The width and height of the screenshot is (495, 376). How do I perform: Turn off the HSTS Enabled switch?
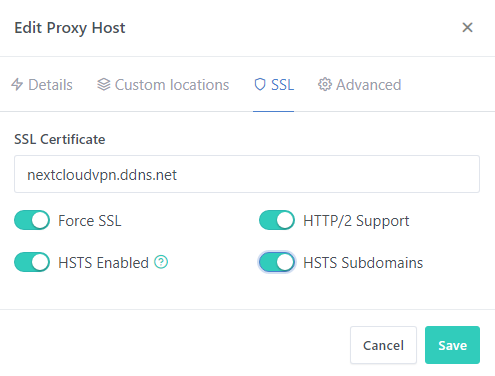[x=32, y=262]
